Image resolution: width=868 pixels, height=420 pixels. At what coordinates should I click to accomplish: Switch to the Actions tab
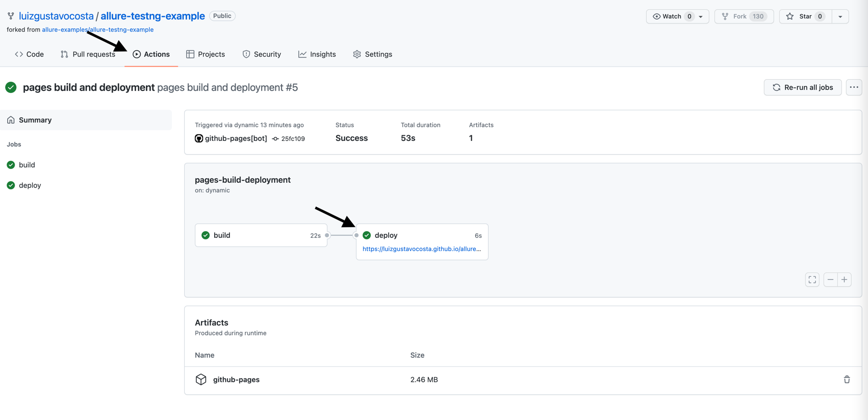151,54
